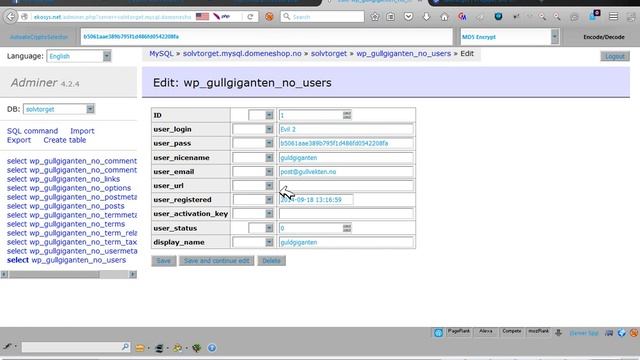Click the reload page icon in the address bar
640x360 pixels.
pyautogui.click(x=250, y=17)
